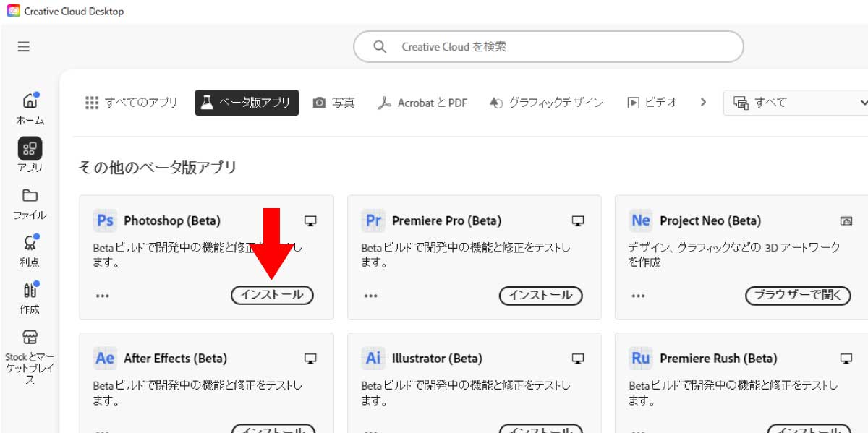Screen dimensions: 868x433
Task: Open more options on Premiere Pro (Beta) card
Action: click(x=370, y=296)
